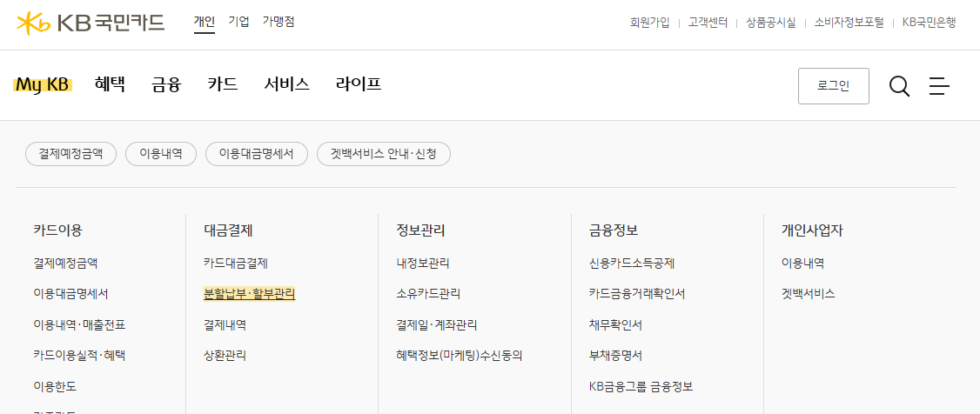The width and height of the screenshot is (980, 414).
Task: Open 겟백서비스 안내·신청 shortcut
Action: (x=383, y=154)
